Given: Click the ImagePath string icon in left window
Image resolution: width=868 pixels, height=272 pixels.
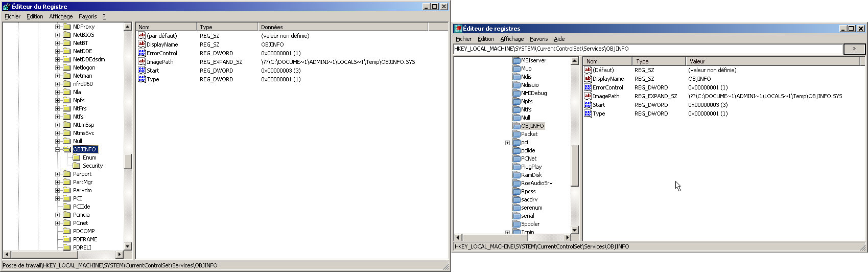Looking at the screenshot, I should (142, 62).
